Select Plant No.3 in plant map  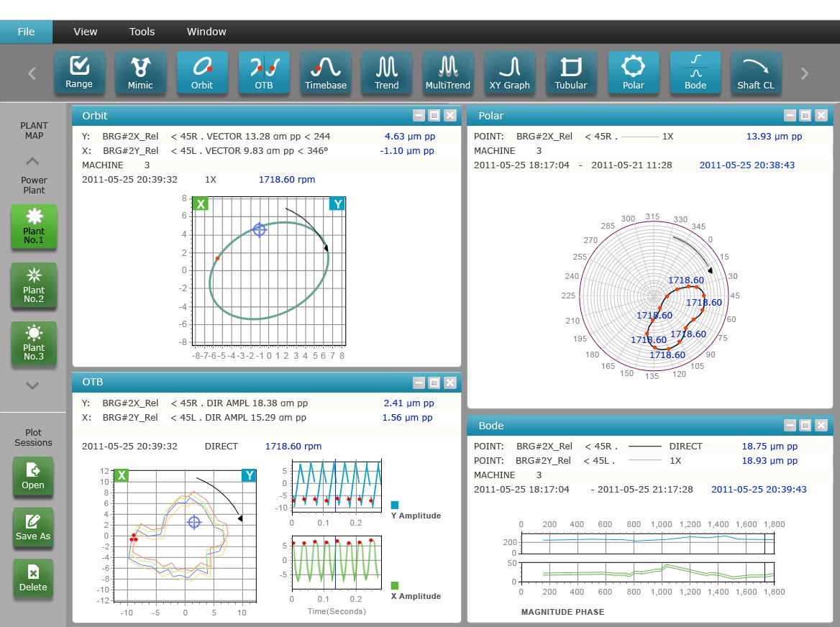[34, 344]
